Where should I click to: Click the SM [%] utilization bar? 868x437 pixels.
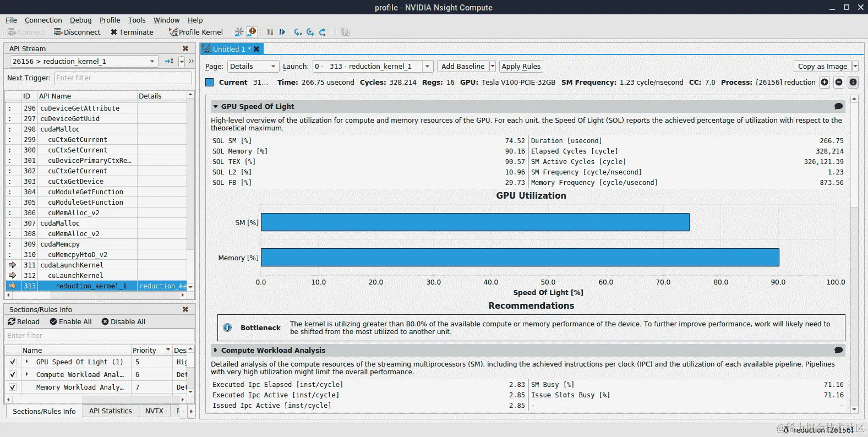pyautogui.click(x=475, y=222)
